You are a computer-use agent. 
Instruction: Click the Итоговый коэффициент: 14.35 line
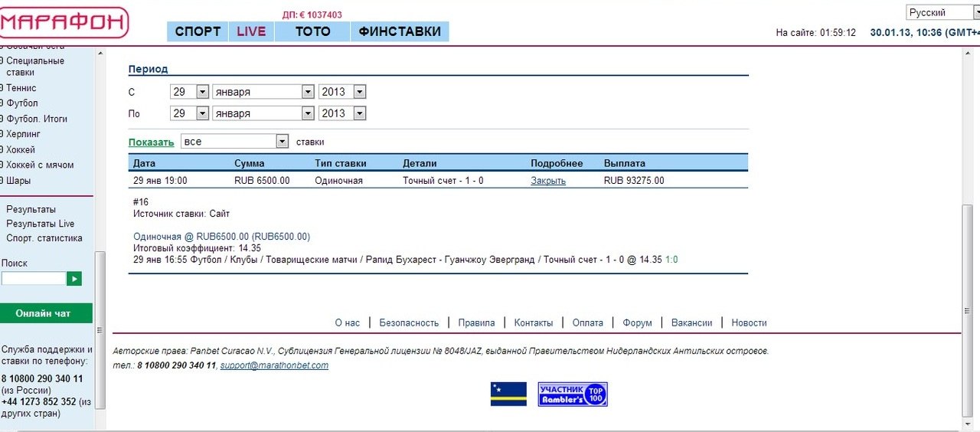[x=197, y=248]
